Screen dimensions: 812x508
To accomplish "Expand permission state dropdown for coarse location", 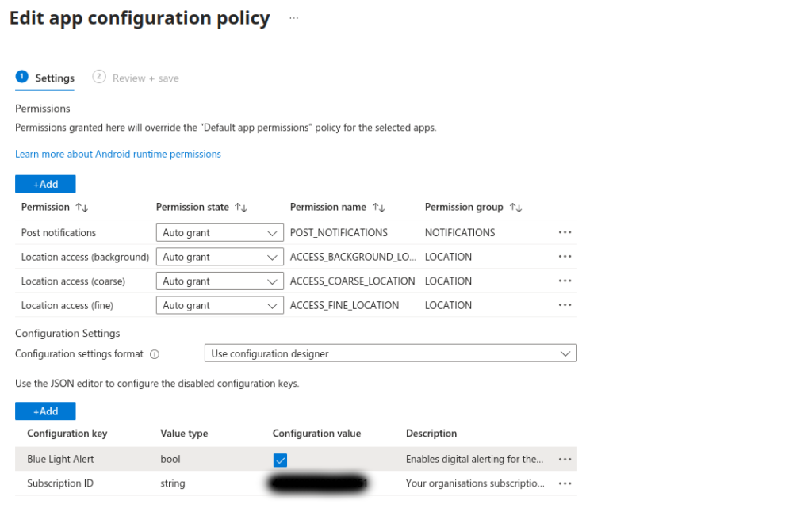I will 220,281.
